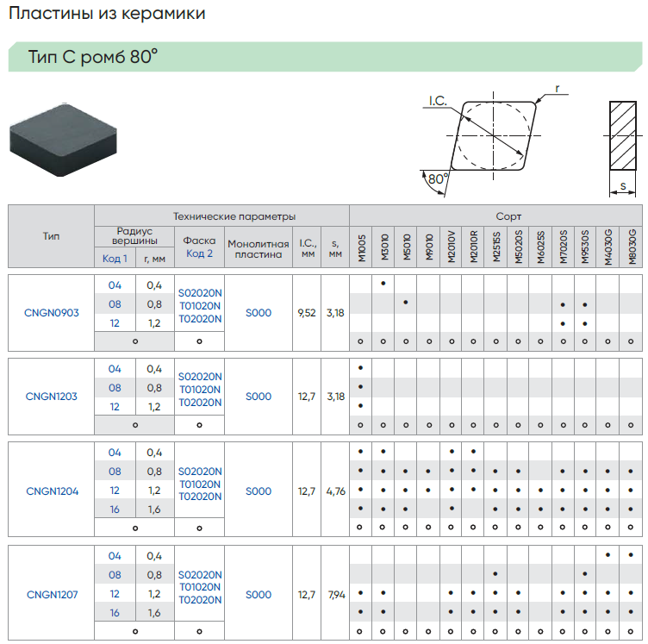Select the CNGN1204 type link
Screen dimensions: 648x644
[x=52, y=491]
